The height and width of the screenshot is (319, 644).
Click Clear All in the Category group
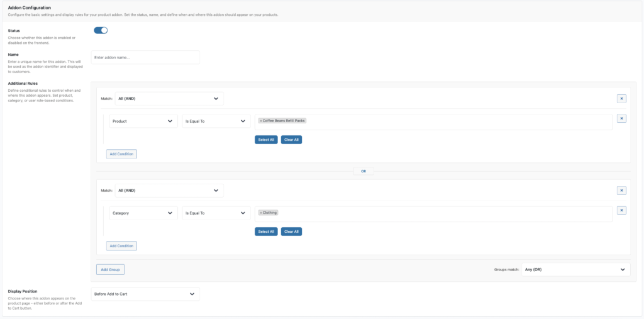pyautogui.click(x=291, y=232)
